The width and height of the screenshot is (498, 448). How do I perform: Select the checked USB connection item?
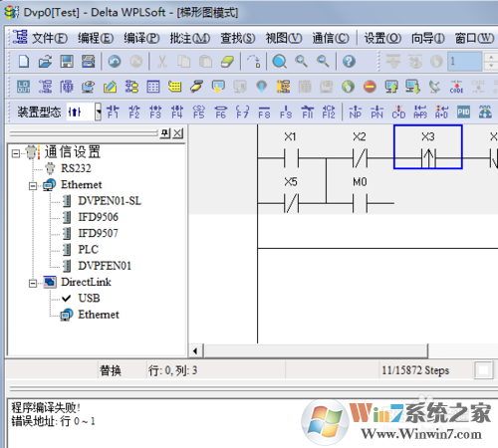89,298
